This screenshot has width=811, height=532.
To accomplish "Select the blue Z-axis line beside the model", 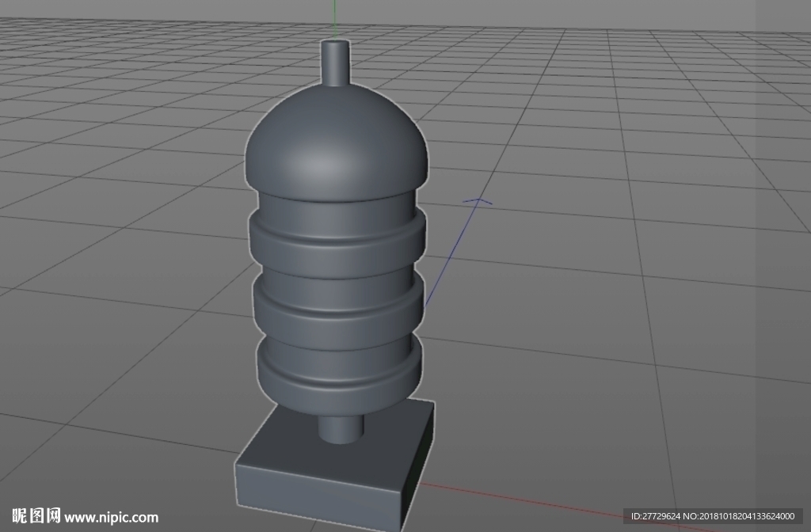I will (x=451, y=254).
